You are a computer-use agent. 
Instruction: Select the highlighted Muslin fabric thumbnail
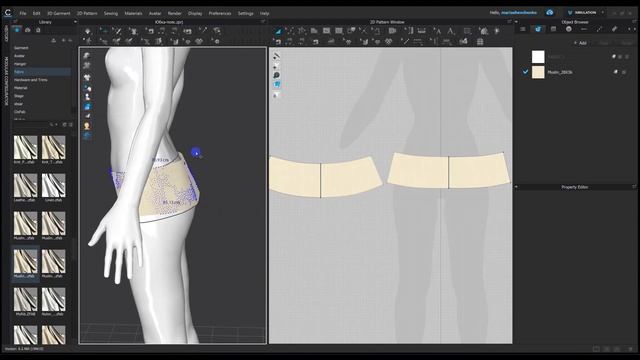[x=25, y=264]
